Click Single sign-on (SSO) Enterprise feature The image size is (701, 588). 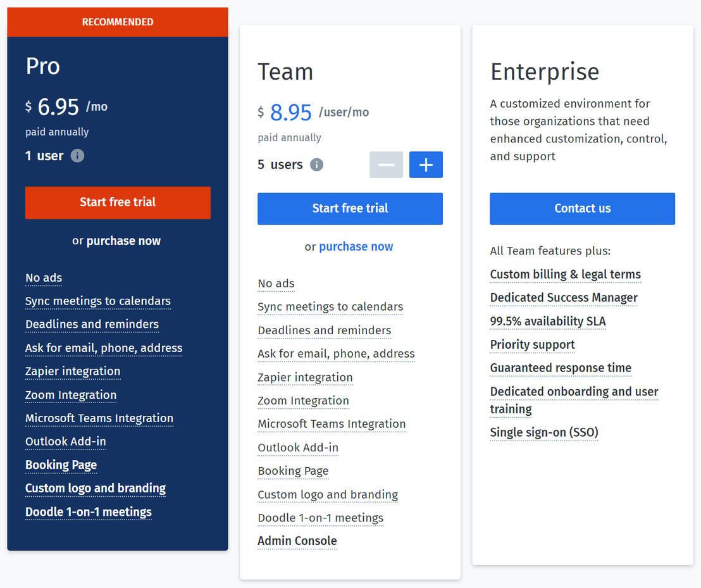(x=543, y=433)
